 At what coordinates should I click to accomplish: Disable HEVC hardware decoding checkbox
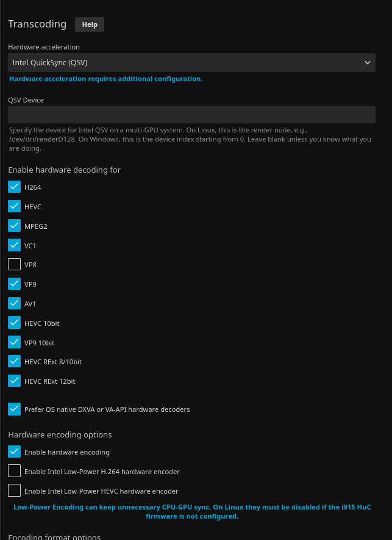(15, 206)
